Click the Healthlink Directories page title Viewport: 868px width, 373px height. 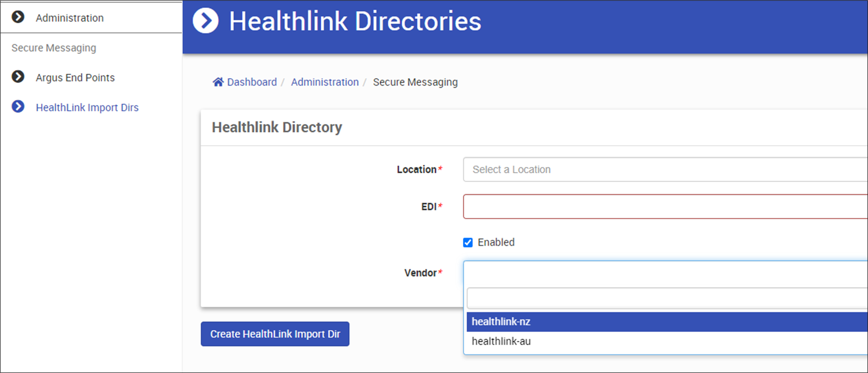(x=355, y=21)
